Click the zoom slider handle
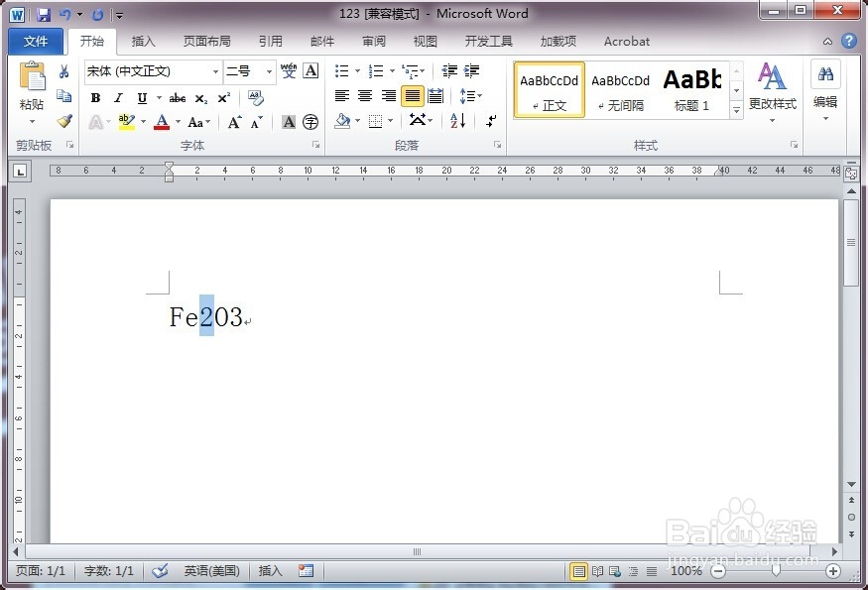Viewport: 868px width, 590px height. [776, 570]
